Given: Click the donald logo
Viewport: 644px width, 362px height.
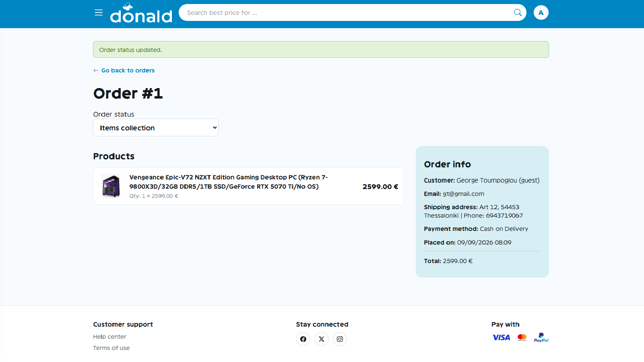Looking at the screenshot, I should 141,13.
